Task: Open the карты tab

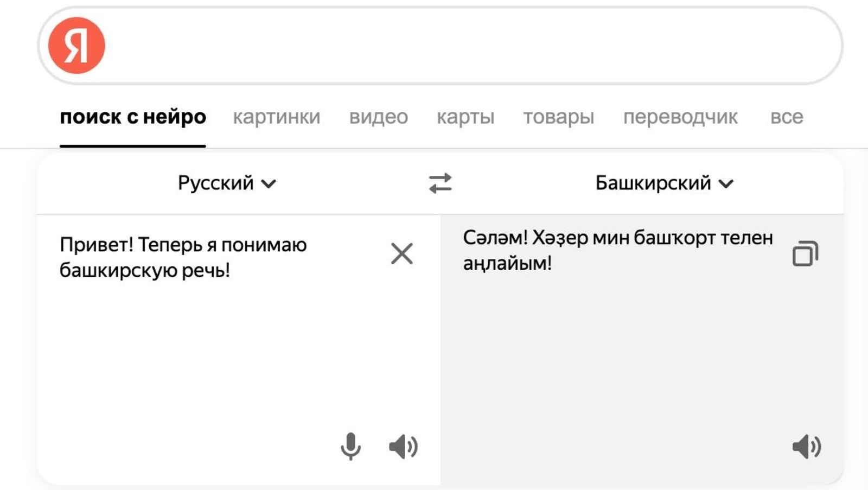Action: click(465, 117)
